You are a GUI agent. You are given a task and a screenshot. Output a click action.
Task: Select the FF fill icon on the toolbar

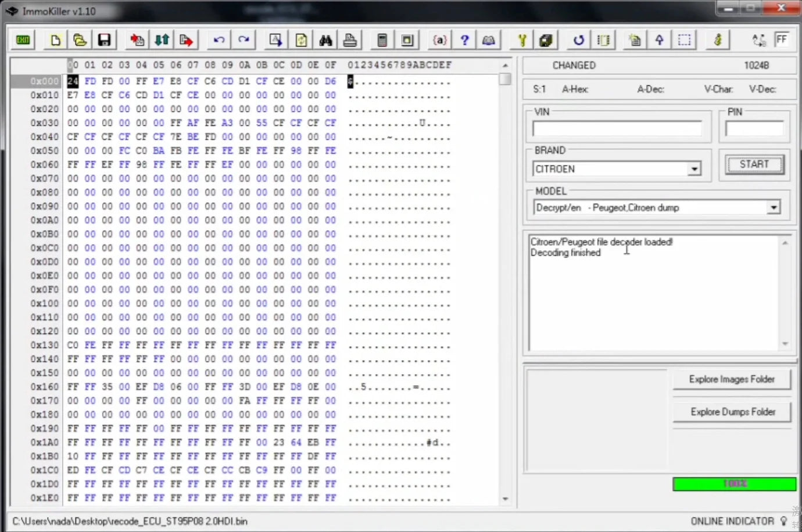coord(782,39)
